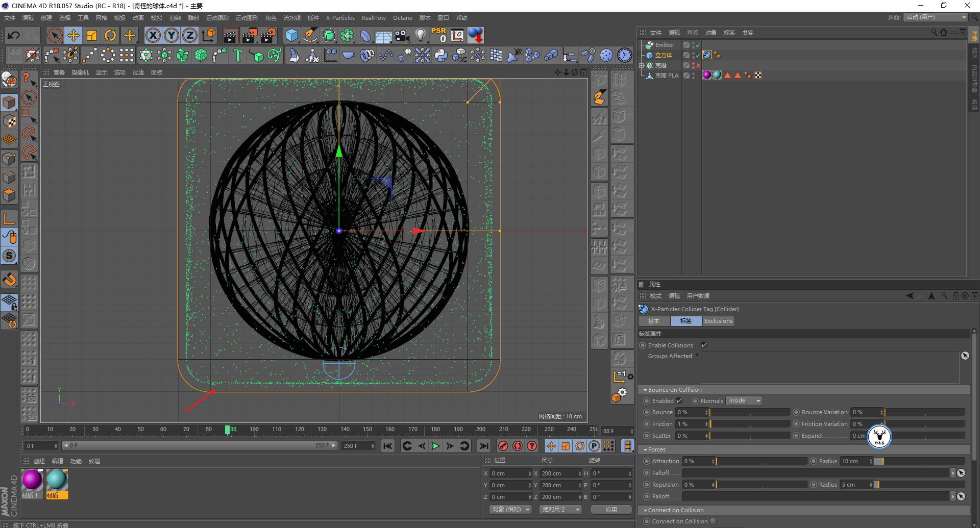Open the X-Particles menu
The height and width of the screenshot is (528, 980).
pos(340,18)
